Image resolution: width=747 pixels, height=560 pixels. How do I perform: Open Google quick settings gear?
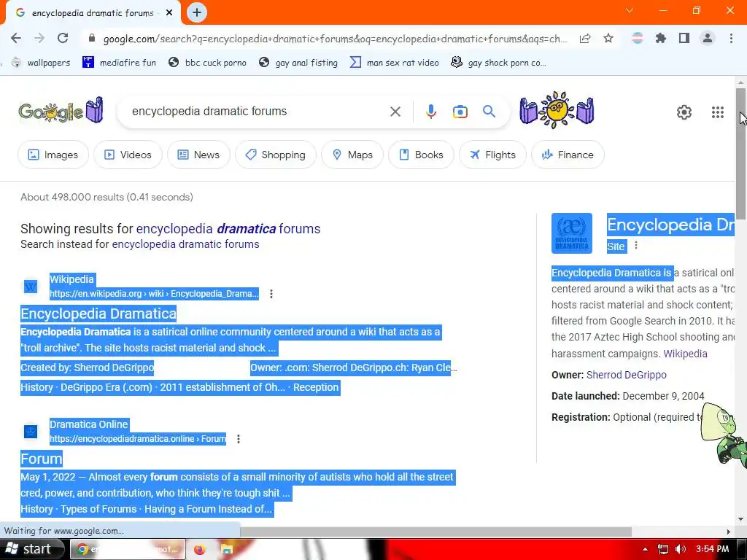684,112
